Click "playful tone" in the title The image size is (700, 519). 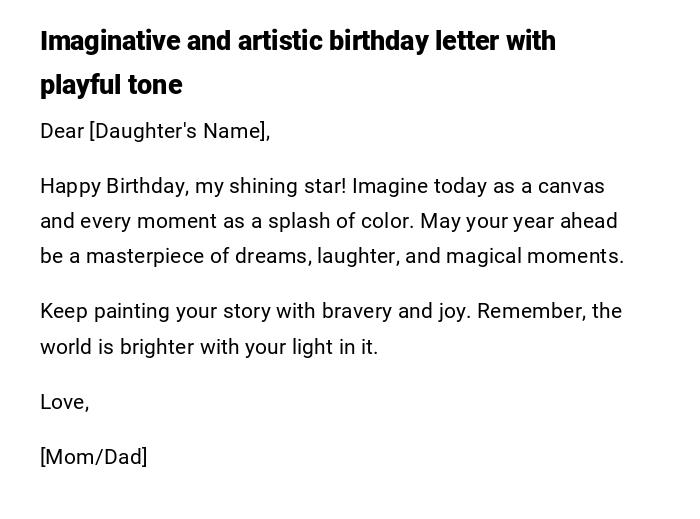pos(111,85)
